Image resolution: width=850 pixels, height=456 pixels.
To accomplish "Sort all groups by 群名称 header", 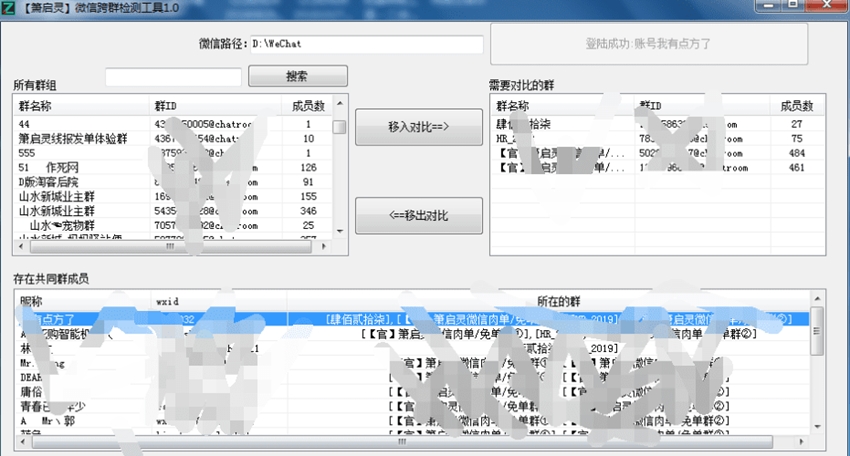I will (81, 106).
